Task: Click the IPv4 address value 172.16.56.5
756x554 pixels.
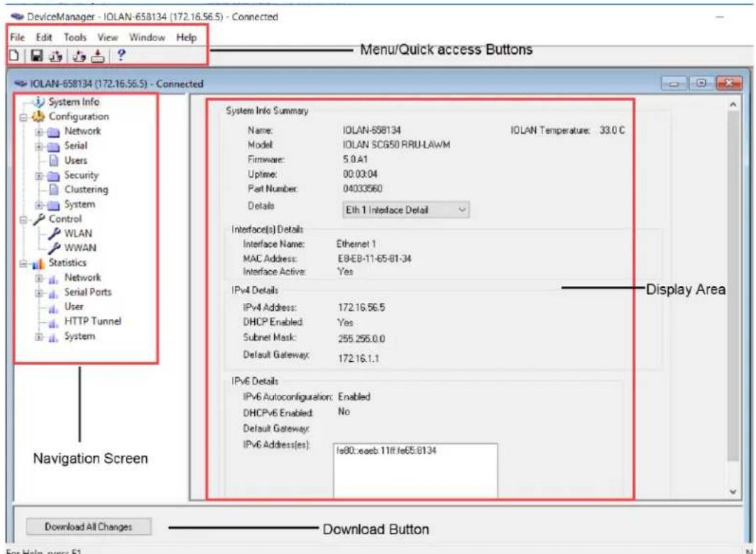Action: click(x=361, y=307)
